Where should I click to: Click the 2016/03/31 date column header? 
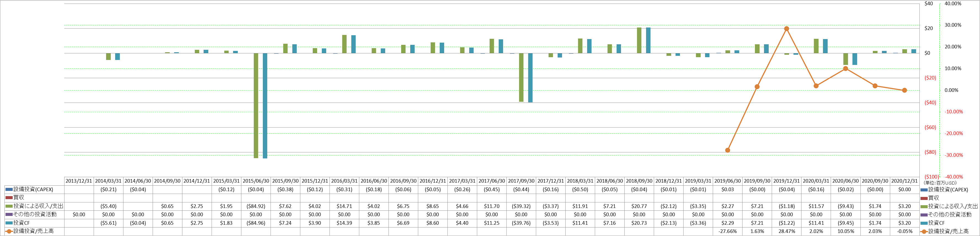pyautogui.click(x=344, y=181)
